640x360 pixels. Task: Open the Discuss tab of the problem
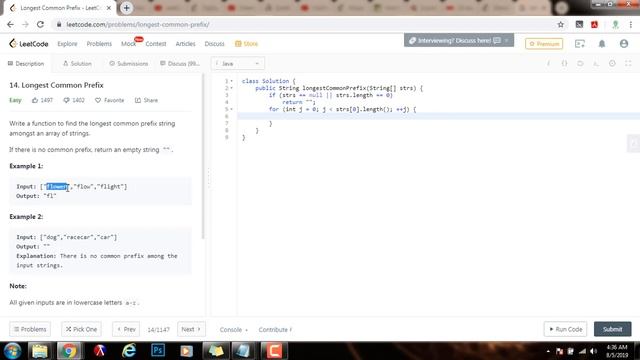[180, 64]
